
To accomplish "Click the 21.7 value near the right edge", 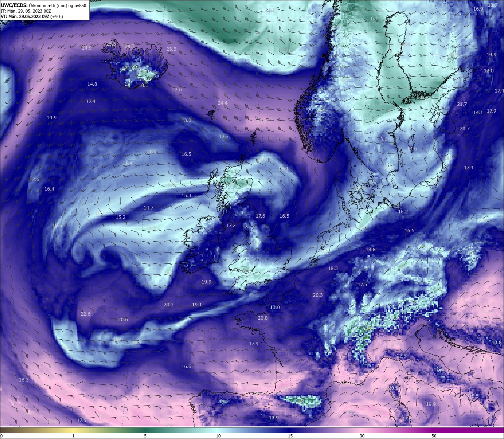I will tap(462, 104).
